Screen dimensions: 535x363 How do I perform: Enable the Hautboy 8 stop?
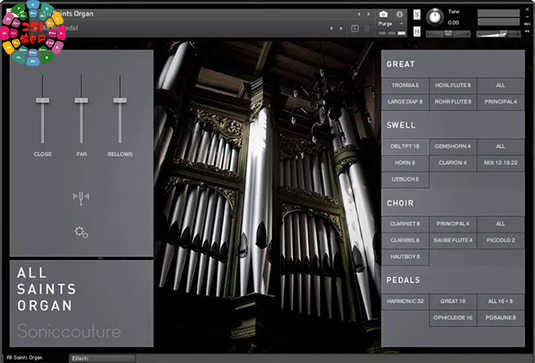405,257
